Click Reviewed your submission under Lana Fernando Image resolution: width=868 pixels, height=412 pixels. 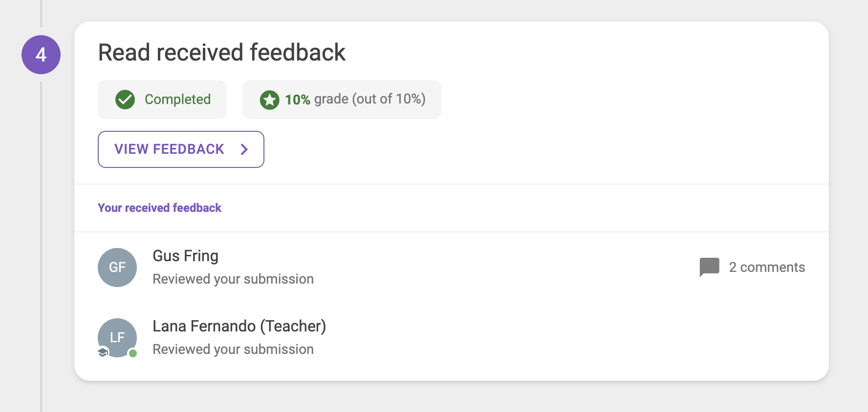click(x=233, y=350)
